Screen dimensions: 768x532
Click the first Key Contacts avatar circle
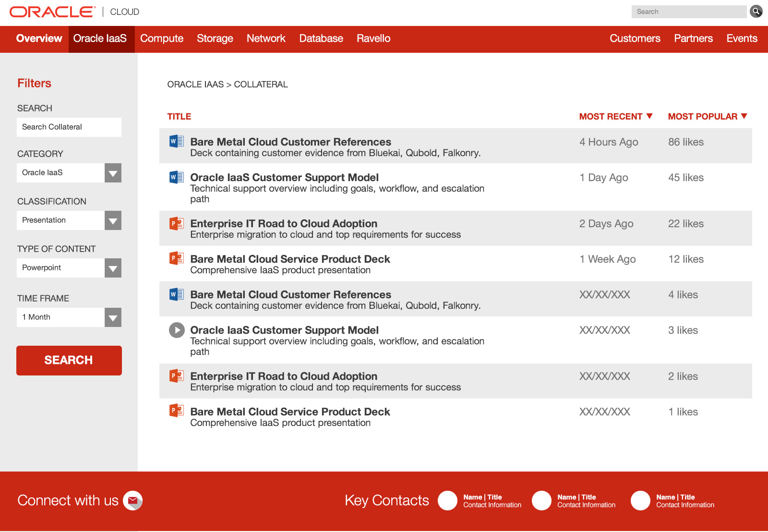[447, 501]
